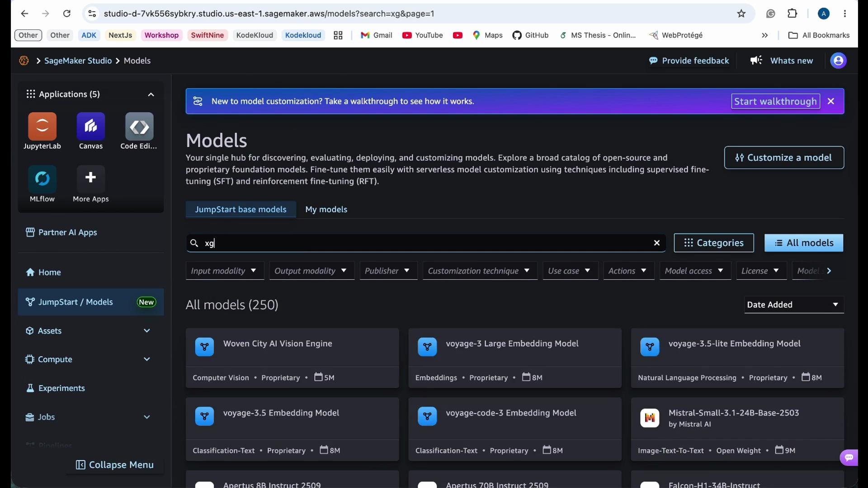The image size is (868, 488).
Task: Open Model access filter dropdown
Action: tap(695, 271)
